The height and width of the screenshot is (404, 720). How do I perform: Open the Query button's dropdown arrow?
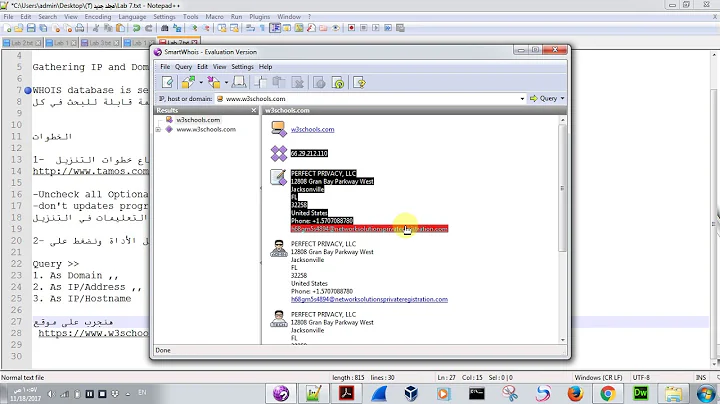click(x=562, y=98)
